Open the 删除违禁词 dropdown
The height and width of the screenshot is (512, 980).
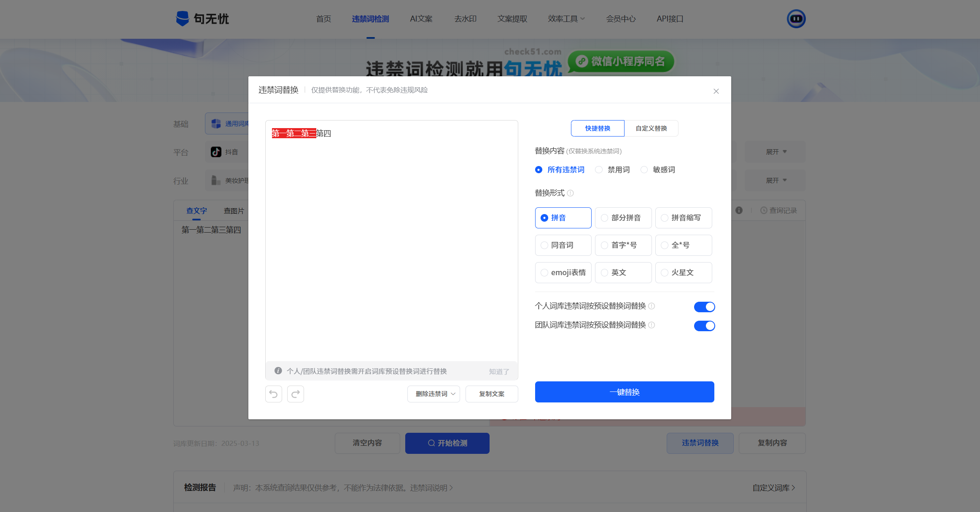[x=433, y=394]
